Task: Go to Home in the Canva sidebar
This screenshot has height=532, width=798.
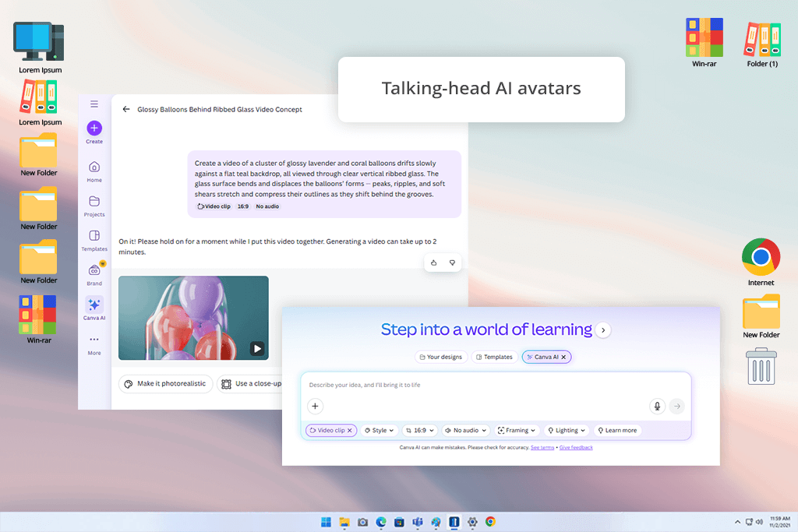Action: pyautogui.click(x=94, y=171)
